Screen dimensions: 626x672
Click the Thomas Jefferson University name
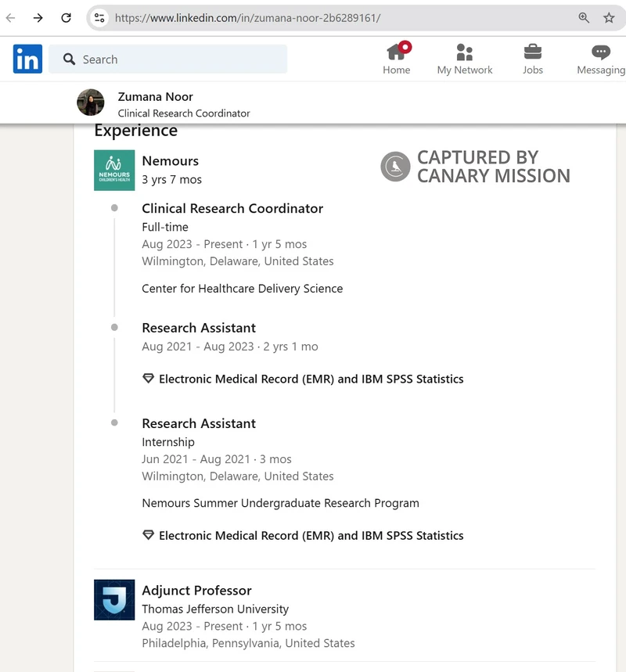[215, 609]
